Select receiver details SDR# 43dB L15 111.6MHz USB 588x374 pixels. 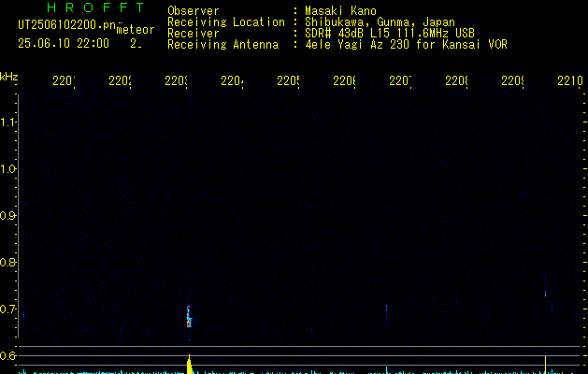[x=390, y=34]
